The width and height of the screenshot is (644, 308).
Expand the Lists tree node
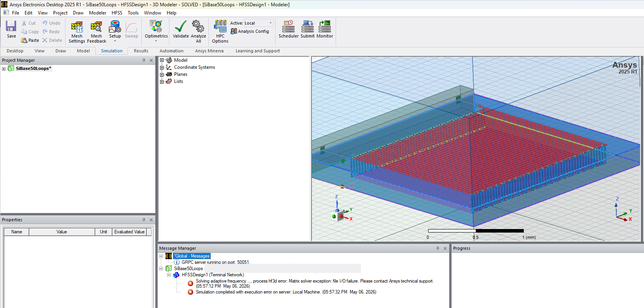[x=162, y=82]
